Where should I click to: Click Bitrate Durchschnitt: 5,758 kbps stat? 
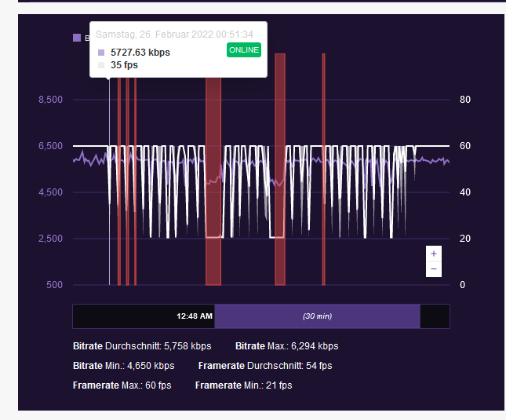click(x=142, y=346)
